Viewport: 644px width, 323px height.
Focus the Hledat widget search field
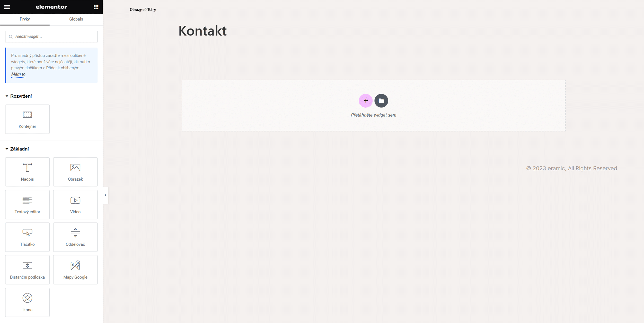[51, 36]
